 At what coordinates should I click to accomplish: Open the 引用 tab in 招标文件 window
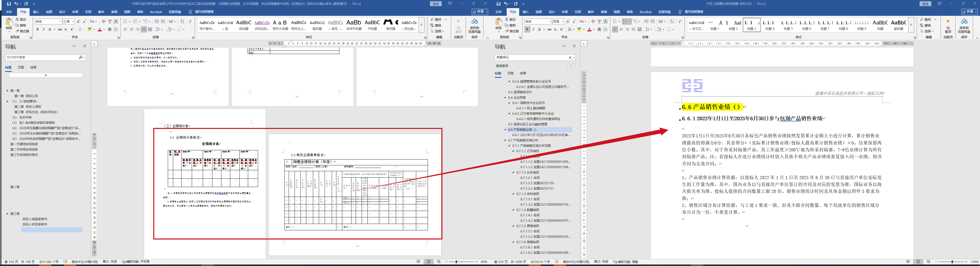coord(88,12)
